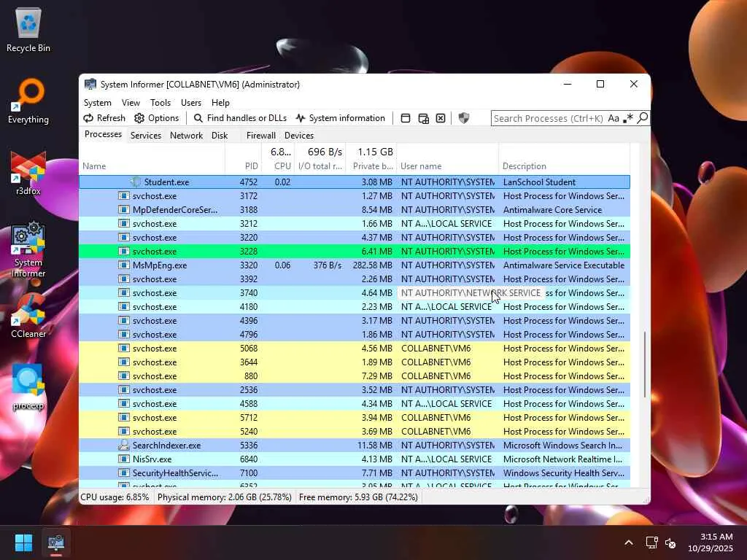Viewport: 747px width, 560px height.
Task: Click Antimalware Service Executable description
Action: point(564,265)
